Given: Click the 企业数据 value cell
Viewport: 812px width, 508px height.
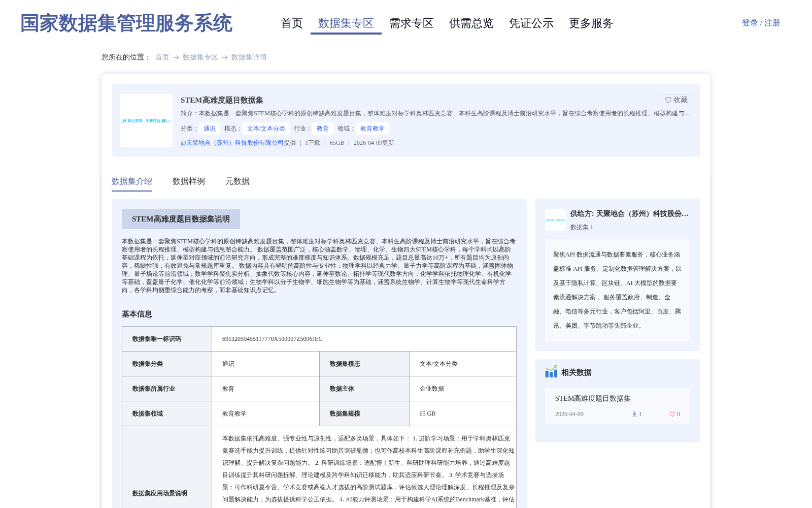Looking at the screenshot, I should (x=463, y=389).
